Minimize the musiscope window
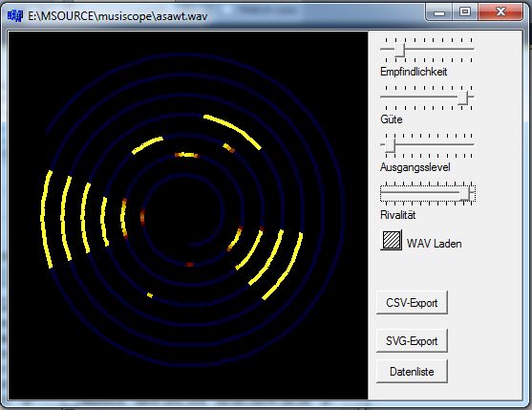Image resolution: width=532 pixels, height=410 pixels. [x=439, y=12]
